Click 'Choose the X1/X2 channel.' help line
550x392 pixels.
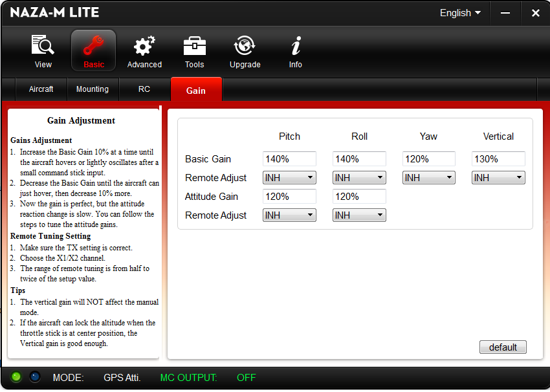pyautogui.click(x=62, y=258)
